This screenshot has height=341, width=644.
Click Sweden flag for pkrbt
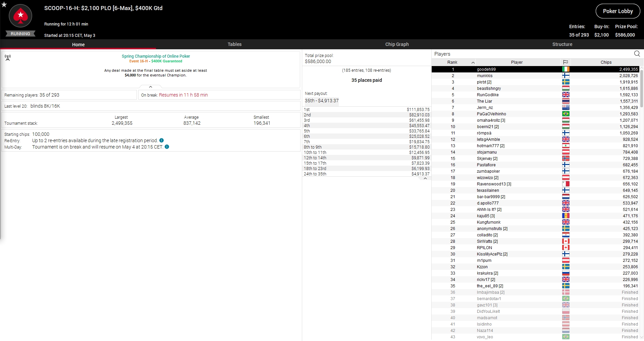566,82
